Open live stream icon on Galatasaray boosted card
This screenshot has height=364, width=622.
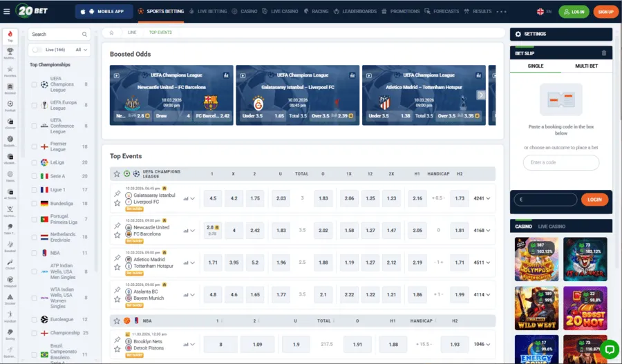pyautogui.click(x=243, y=75)
